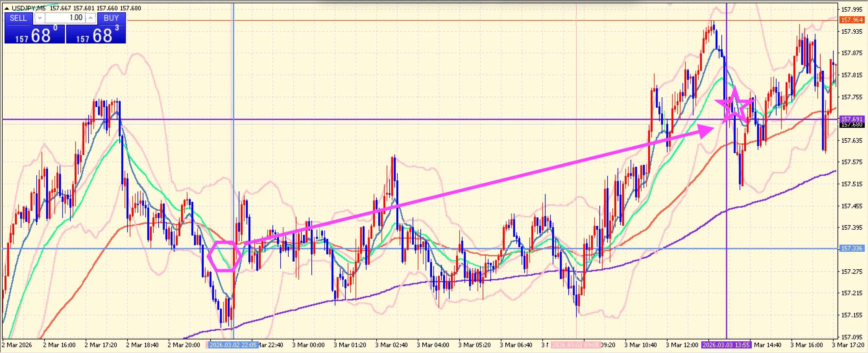Click the 157.680 current price label
This screenshot has height=353, width=868.
[x=852, y=125]
